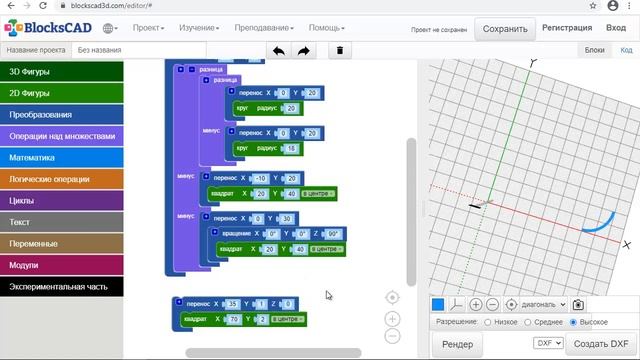Open the DXF export format dropdown
The width and height of the screenshot is (640, 360).
[x=548, y=343]
